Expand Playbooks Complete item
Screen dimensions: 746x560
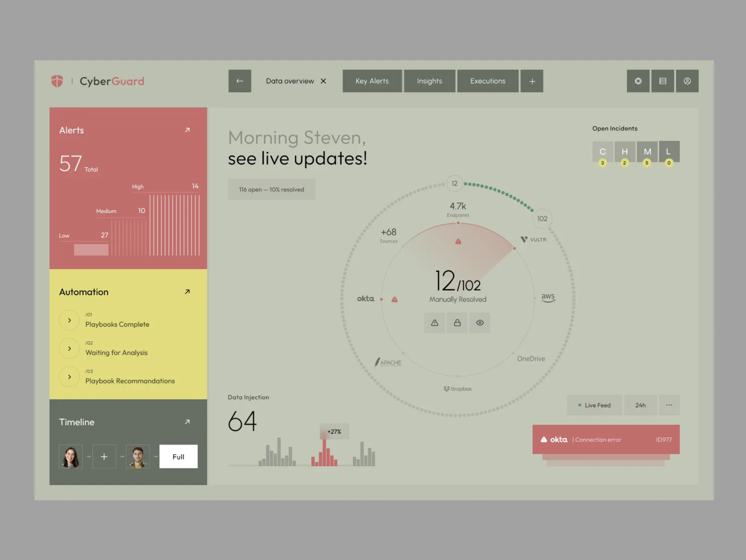(x=69, y=320)
